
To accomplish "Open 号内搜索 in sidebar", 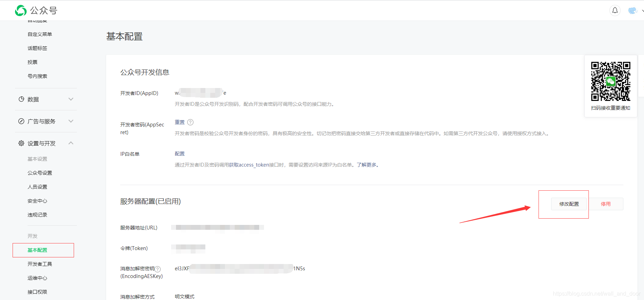I will 37,76.
